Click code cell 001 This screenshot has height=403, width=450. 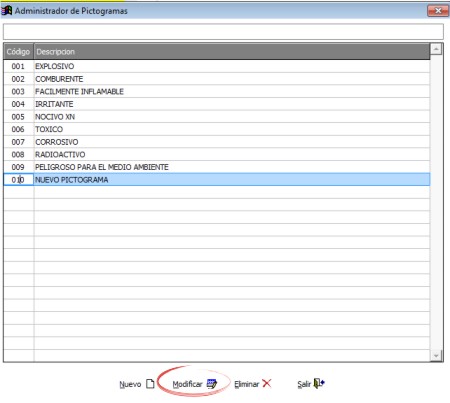click(18, 66)
